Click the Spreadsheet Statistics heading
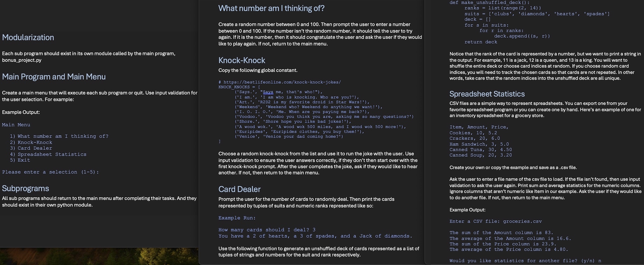This screenshot has height=265, width=644. pyautogui.click(x=487, y=94)
